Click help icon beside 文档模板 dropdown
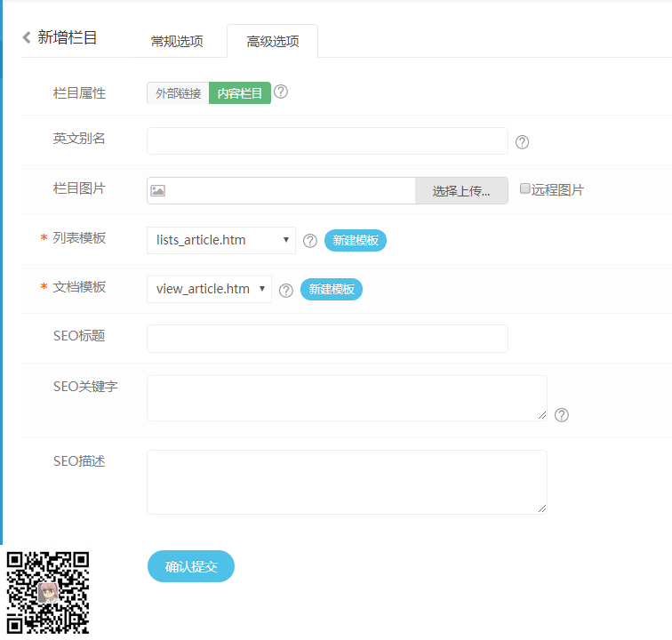 coord(286,290)
